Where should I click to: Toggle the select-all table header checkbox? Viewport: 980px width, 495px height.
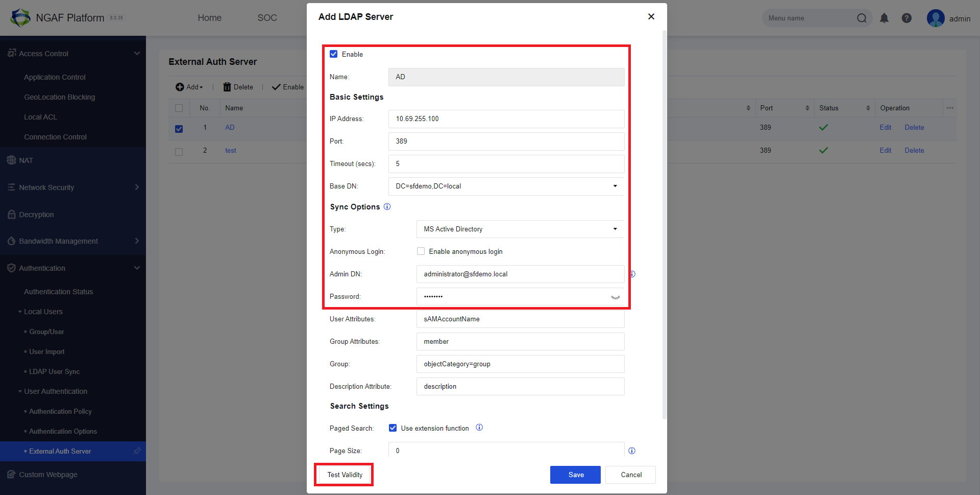pos(179,108)
